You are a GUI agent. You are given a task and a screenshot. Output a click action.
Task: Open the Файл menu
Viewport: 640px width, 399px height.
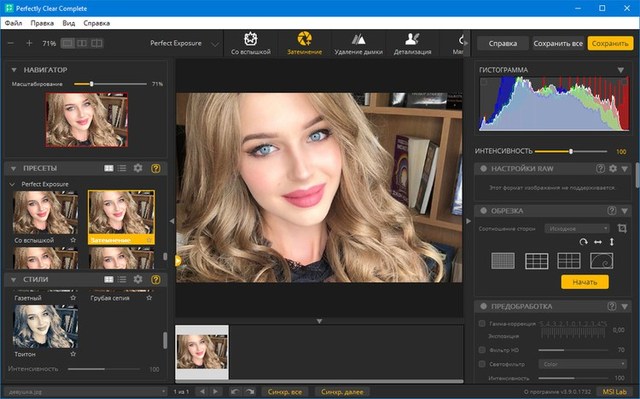pyautogui.click(x=13, y=23)
